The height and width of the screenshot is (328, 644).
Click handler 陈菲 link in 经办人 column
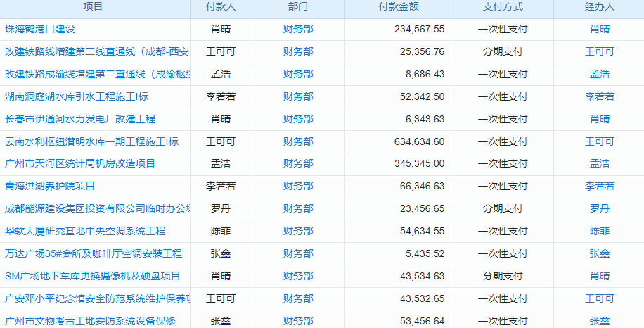tap(600, 231)
